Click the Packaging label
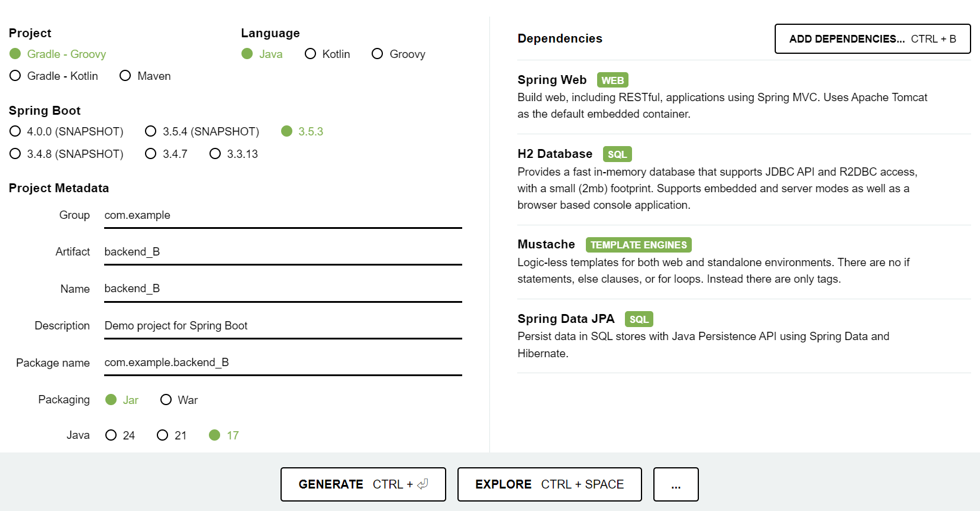 click(x=64, y=400)
